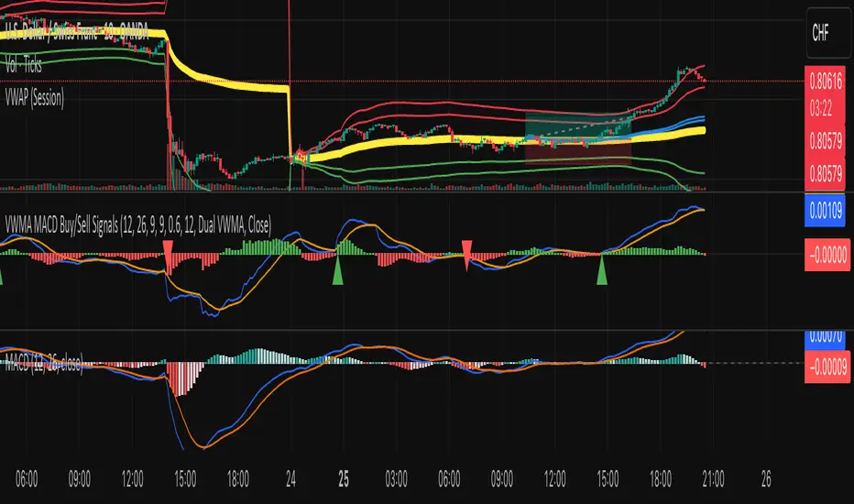Select the green profit zone of the long position box
The image size is (854, 504).
pos(578,126)
